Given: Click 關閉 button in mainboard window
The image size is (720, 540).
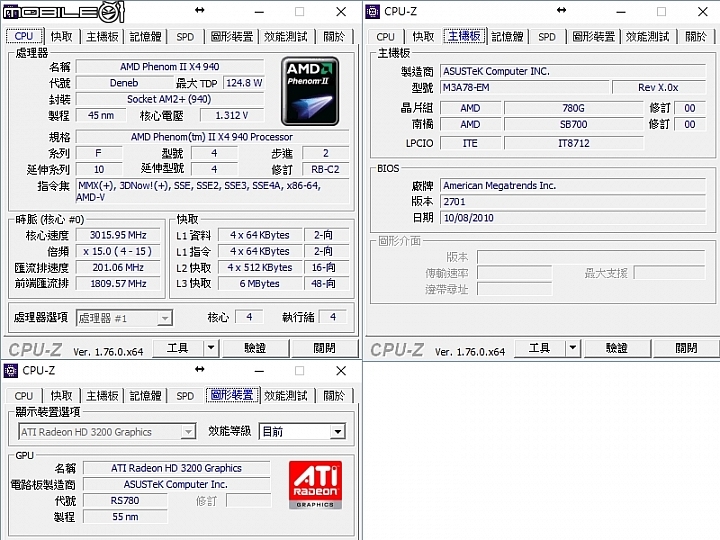Looking at the screenshot, I should (686, 348).
